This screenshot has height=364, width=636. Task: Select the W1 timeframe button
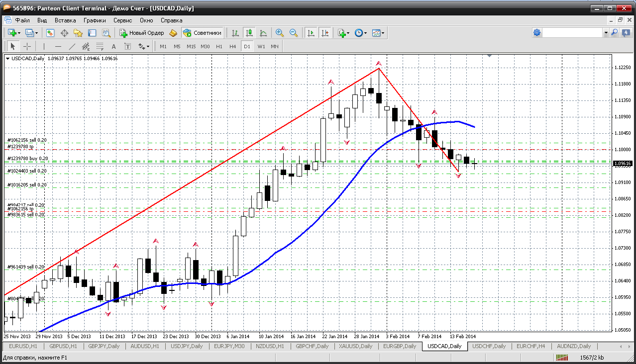[x=261, y=46]
